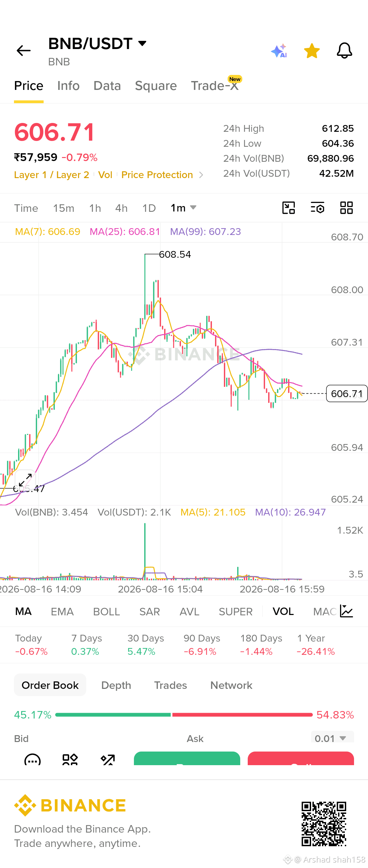
Task: Tap the 30 Days 5.47% change
Action: coord(146,645)
